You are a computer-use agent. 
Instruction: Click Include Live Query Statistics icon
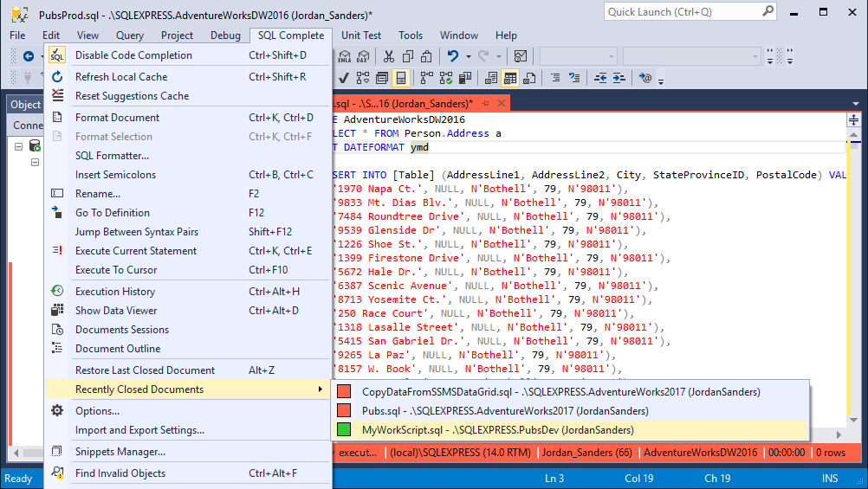[x=445, y=78]
